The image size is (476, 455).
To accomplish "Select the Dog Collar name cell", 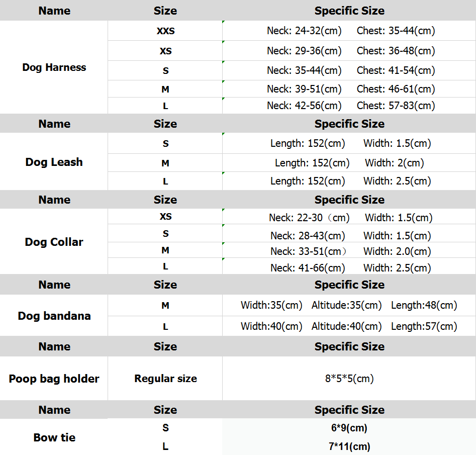I will (x=54, y=242).
